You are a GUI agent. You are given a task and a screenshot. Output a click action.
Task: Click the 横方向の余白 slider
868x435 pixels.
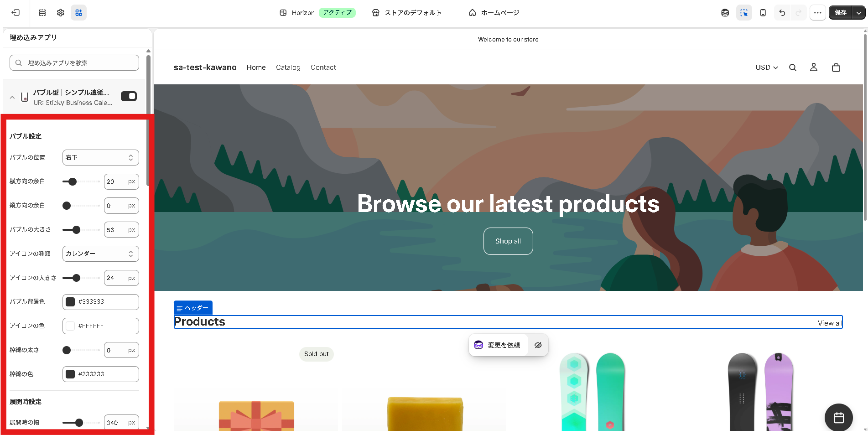tap(81, 181)
